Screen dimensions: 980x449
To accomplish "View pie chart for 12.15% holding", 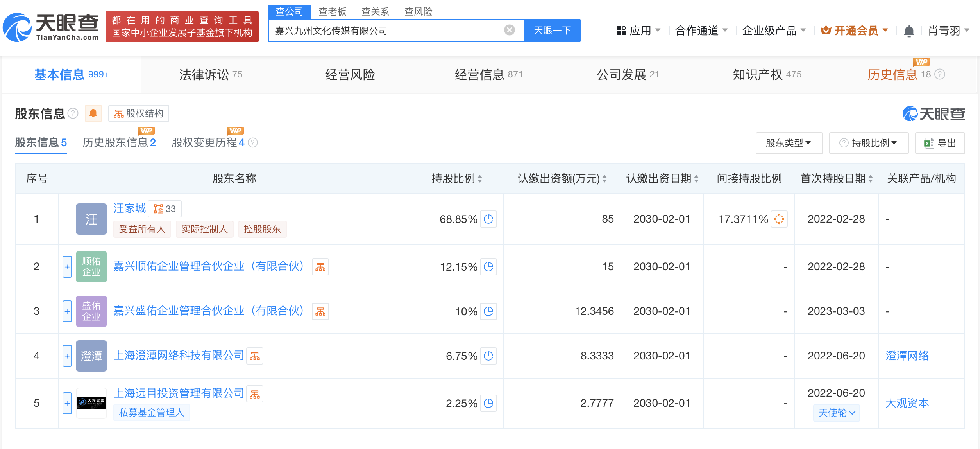I will pyautogui.click(x=488, y=267).
